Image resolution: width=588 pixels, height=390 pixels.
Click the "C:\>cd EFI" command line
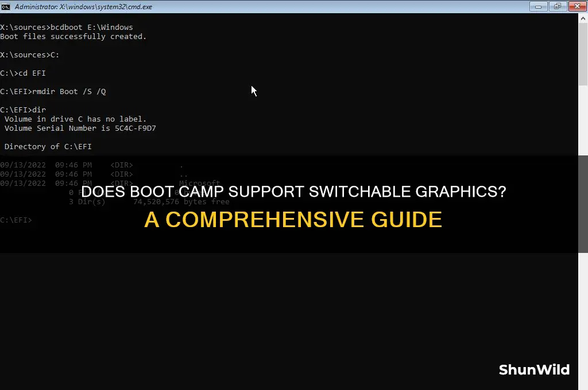(x=23, y=73)
